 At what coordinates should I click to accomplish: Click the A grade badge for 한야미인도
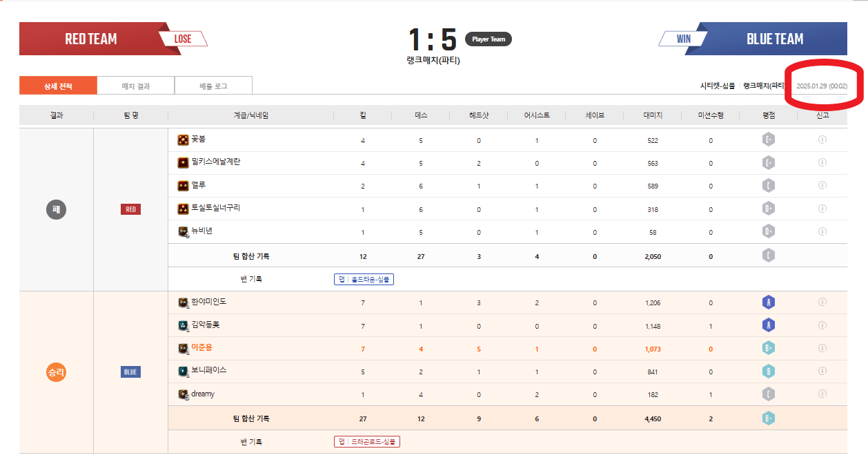pyautogui.click(x=768, y=302)
